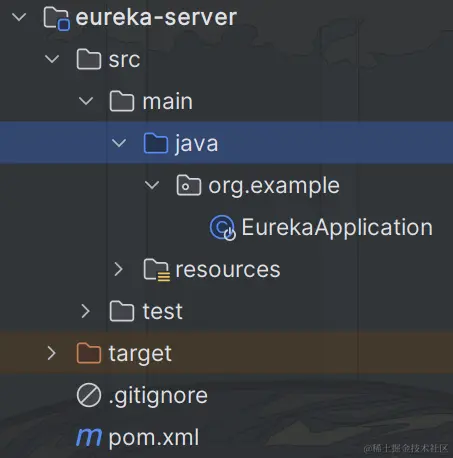
Task: Select the EurekaApplication class
Action: 337,228
